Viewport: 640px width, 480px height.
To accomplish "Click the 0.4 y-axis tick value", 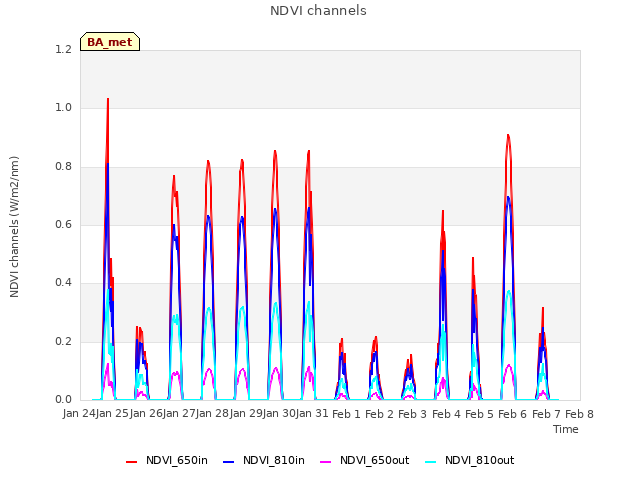I will click(x=63, y=282).
